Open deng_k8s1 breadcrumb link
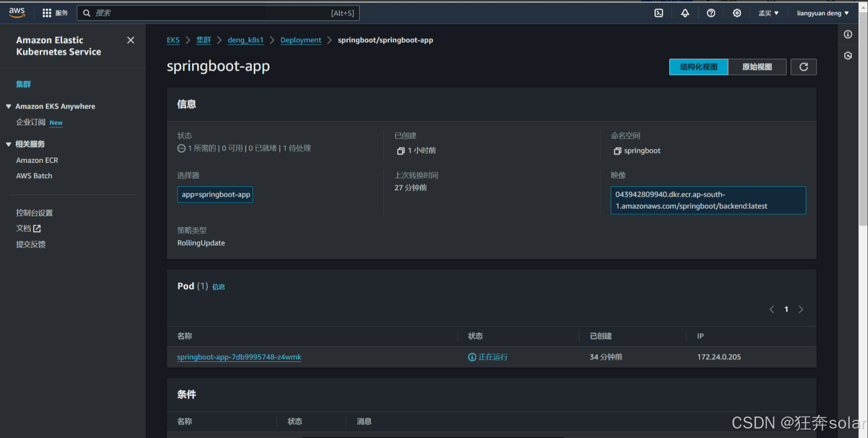This screenshot has height=438, width=868. (x=246, y=40)
